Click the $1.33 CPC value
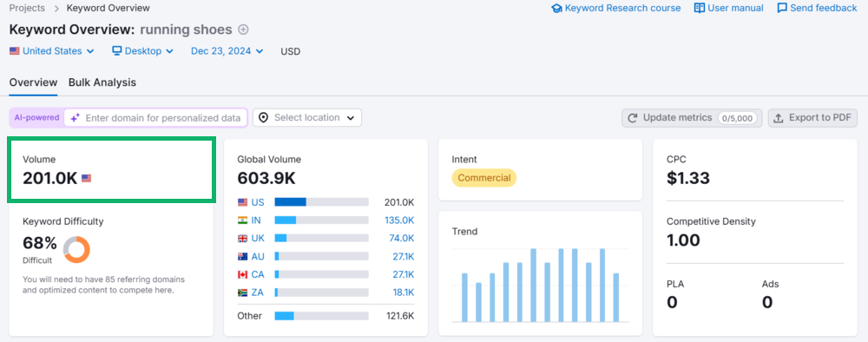This screenshot has height=342, width=868. pos(688,178)
